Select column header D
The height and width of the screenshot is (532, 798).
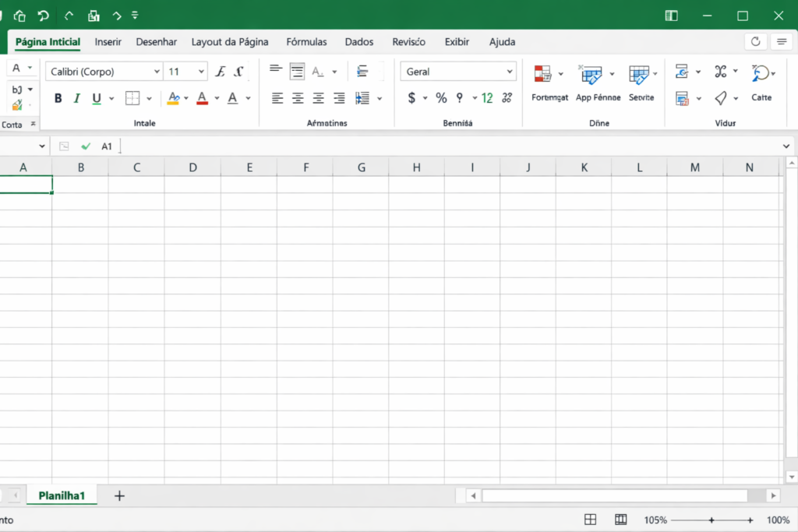[192, 167]
